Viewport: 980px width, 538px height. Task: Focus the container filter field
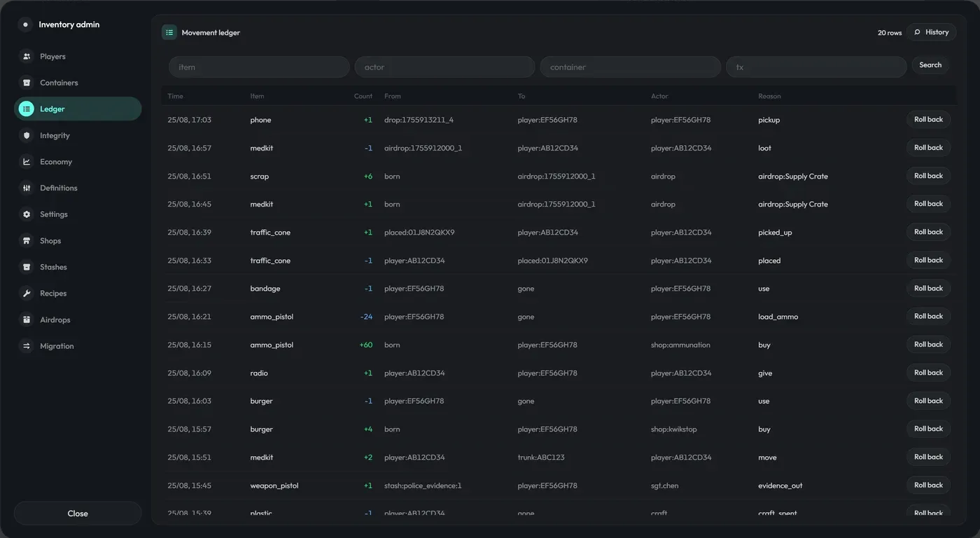pyautogui.click(x=630, y=67)
